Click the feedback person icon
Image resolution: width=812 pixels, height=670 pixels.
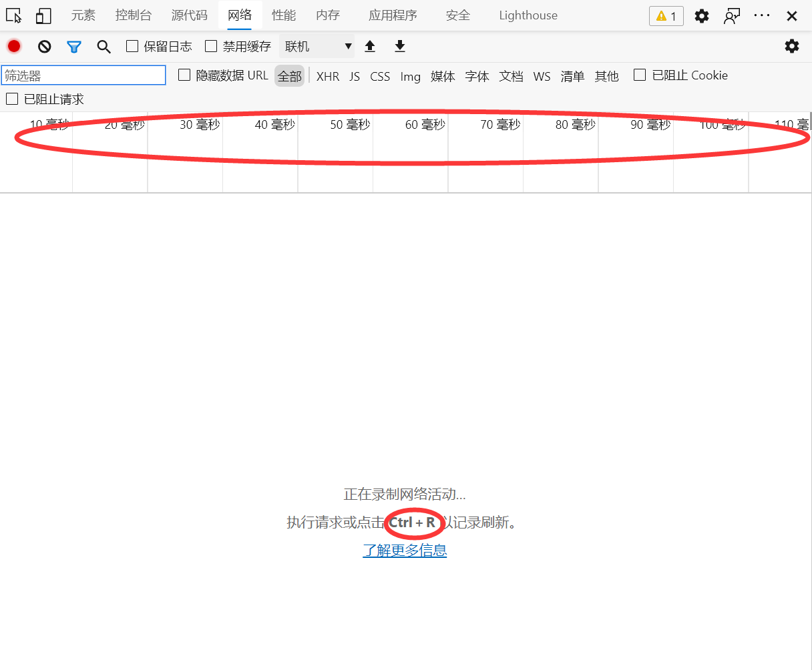[732, 15]
